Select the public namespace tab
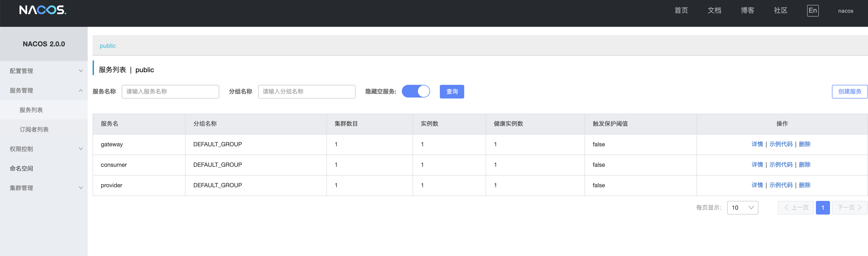The width and height of the screenshot is (868, 256). point(107,46)
